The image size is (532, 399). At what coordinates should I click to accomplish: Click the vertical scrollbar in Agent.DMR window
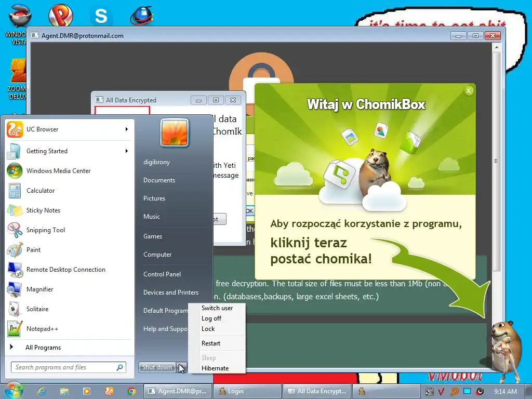pos(496,161)
